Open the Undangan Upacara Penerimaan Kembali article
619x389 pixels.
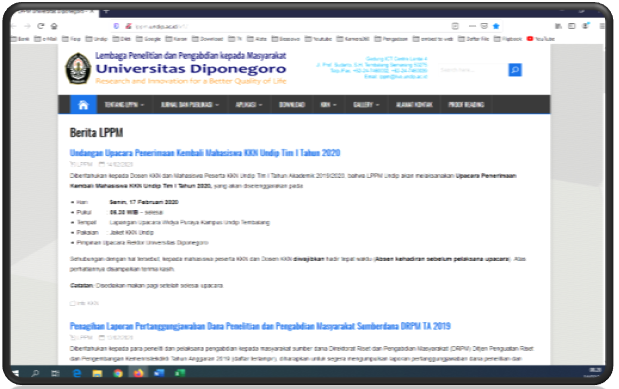[205, 153]
